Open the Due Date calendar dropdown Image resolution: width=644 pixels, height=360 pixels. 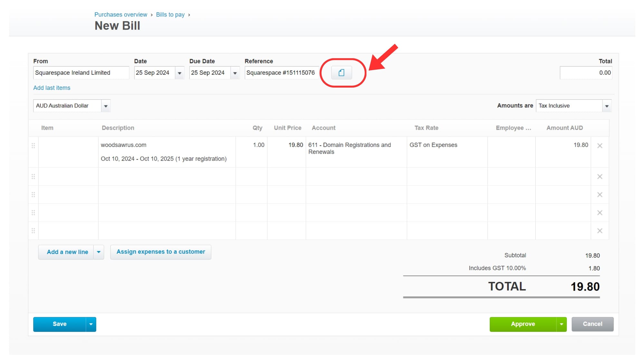[x=235, y=73]
